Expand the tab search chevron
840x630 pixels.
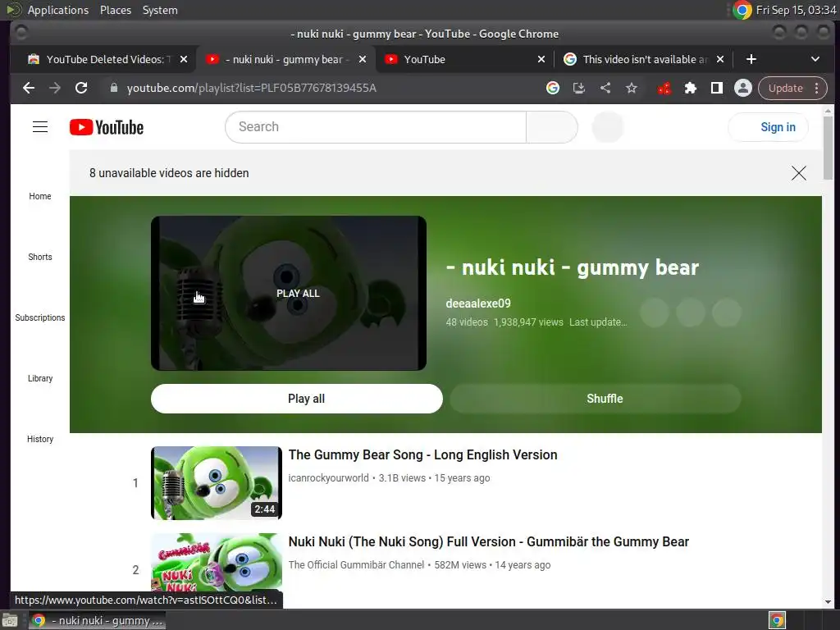pos(815,59)
